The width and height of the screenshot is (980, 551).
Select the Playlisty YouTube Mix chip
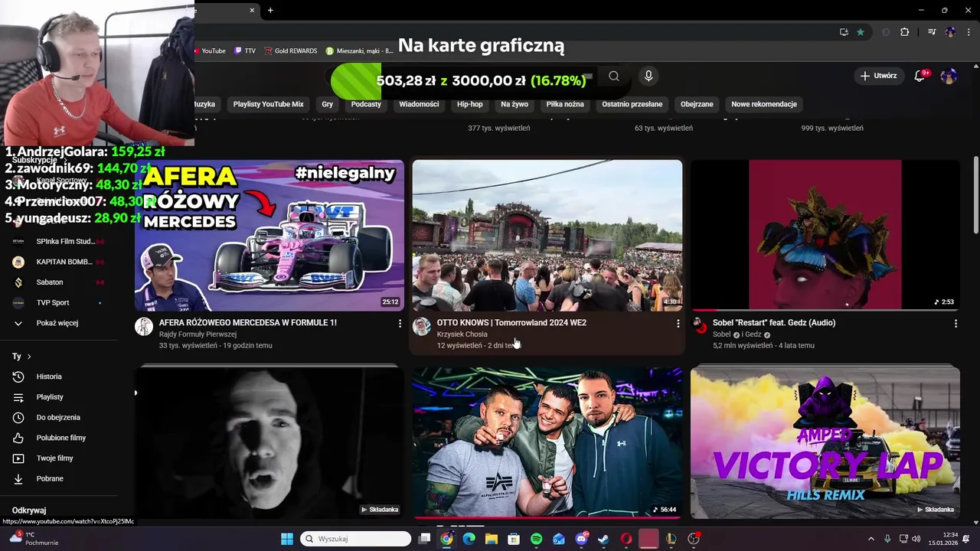click(268, 104)
